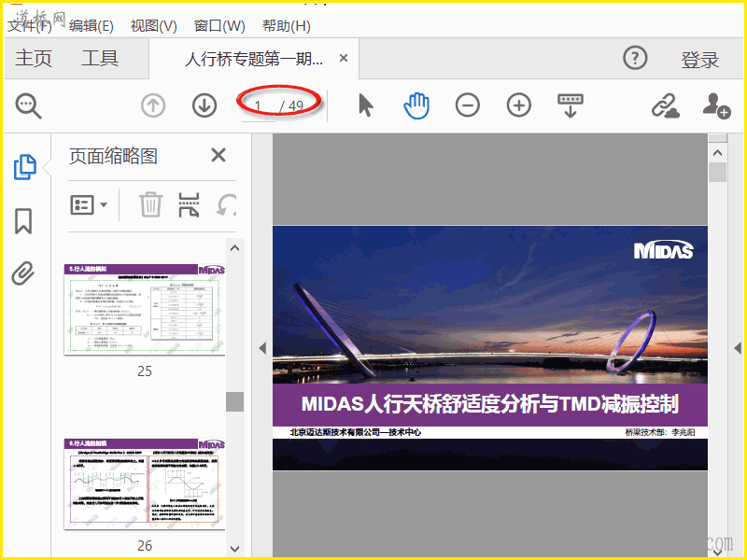
Task: Select the arrow selection tool
Action: [x=365, y=105]
